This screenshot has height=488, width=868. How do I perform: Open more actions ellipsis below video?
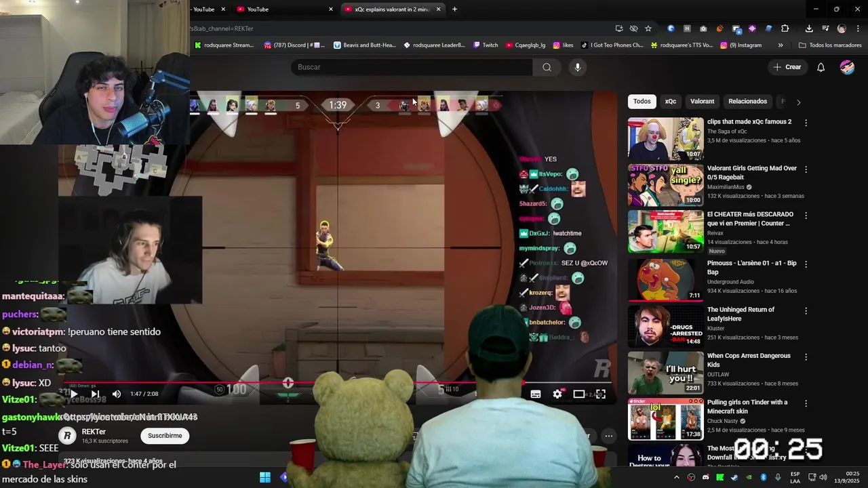(x=609, y=436)
